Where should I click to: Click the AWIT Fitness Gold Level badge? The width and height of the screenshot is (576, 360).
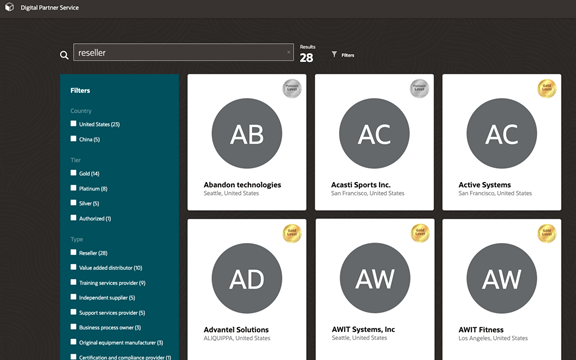click(547, 233)
